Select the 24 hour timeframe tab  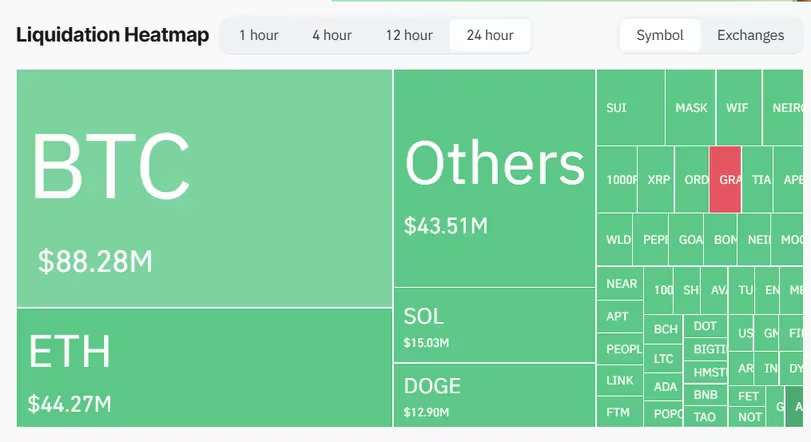tap(490, 35)
